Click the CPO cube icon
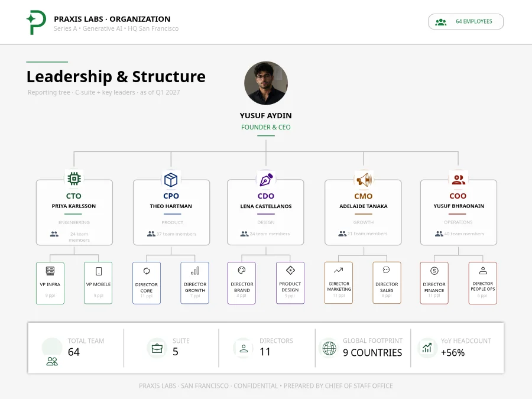 [171, 180]
